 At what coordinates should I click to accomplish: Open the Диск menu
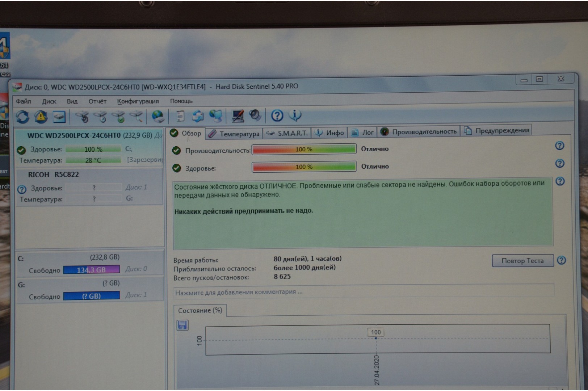49,101
